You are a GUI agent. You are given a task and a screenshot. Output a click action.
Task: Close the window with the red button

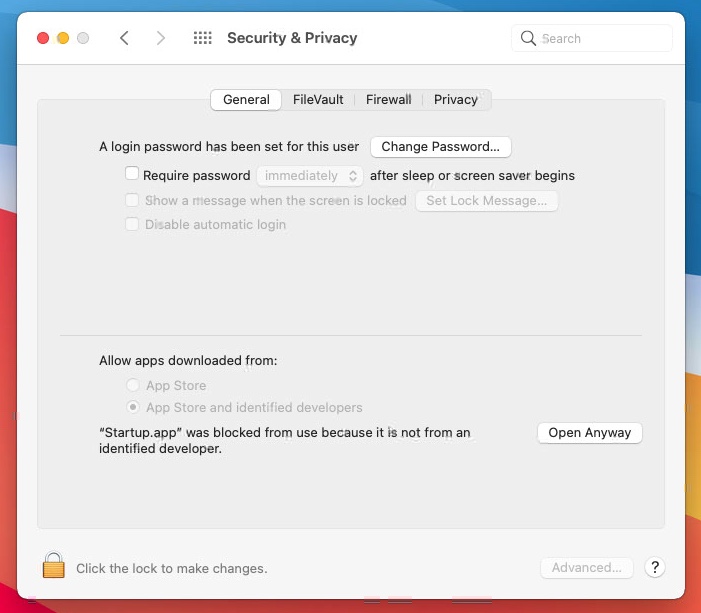click(x=43, y=38)
